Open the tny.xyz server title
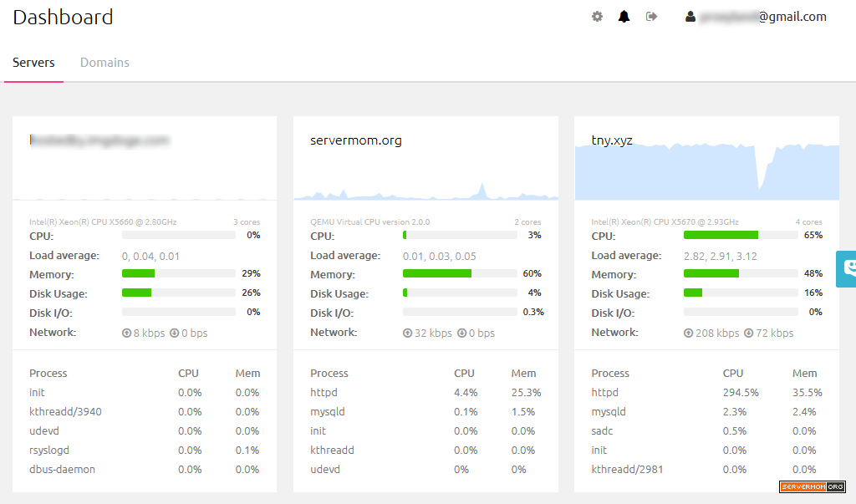 point(612,140)
